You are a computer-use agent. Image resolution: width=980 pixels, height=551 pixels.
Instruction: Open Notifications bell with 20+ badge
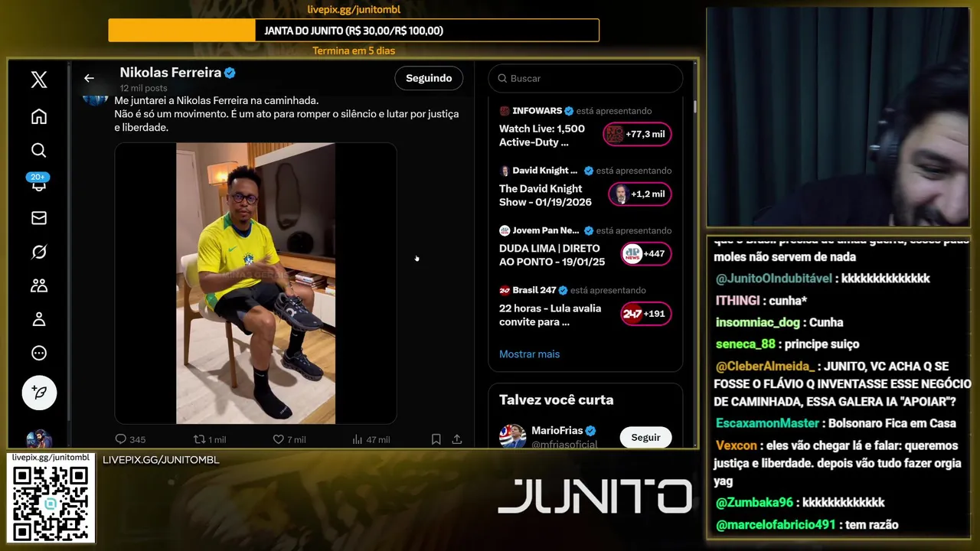[38, 183]
